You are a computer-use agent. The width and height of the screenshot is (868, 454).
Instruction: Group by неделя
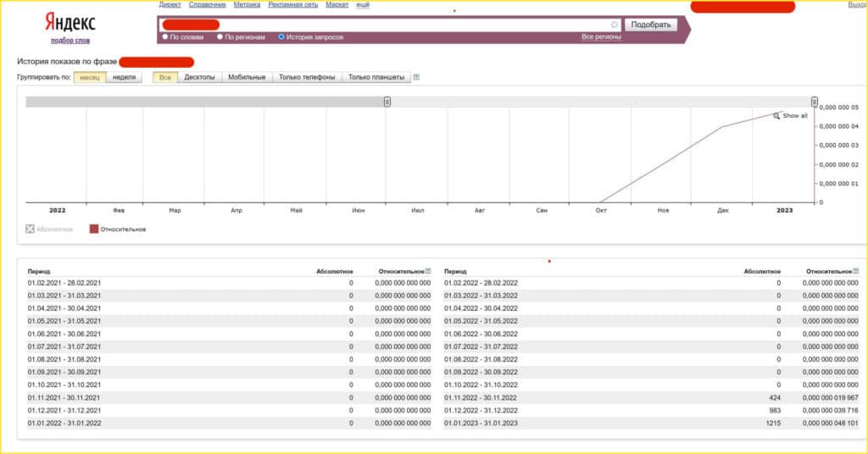125,78
